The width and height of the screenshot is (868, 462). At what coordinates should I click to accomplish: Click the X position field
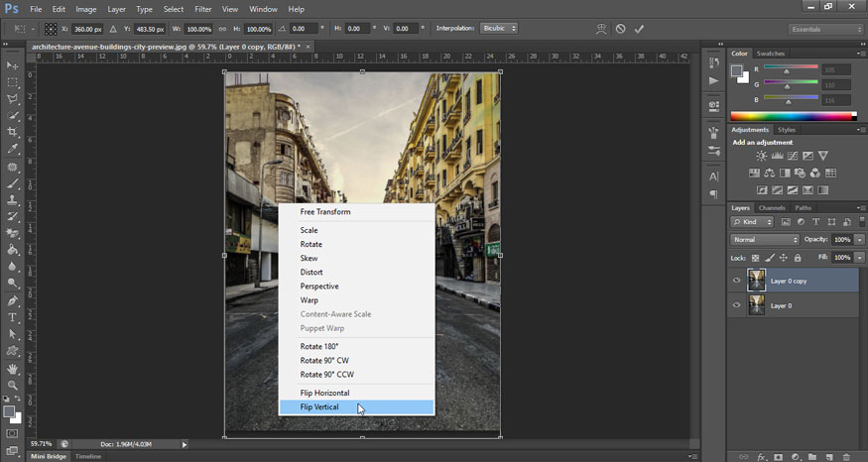point(87,29)
